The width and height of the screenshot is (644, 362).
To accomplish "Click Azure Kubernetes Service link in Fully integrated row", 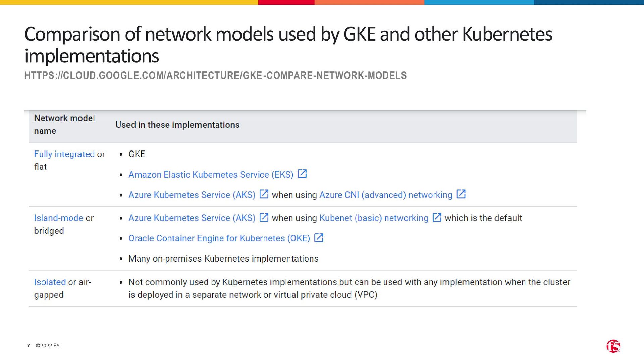I will (x=192, y=195).
